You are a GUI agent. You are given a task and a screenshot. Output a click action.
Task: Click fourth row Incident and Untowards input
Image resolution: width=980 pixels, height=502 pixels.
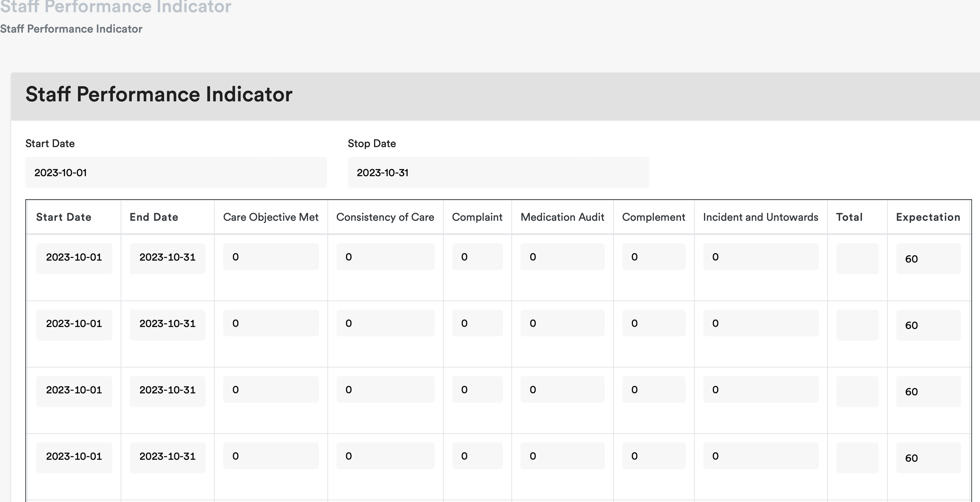(761, 456)
